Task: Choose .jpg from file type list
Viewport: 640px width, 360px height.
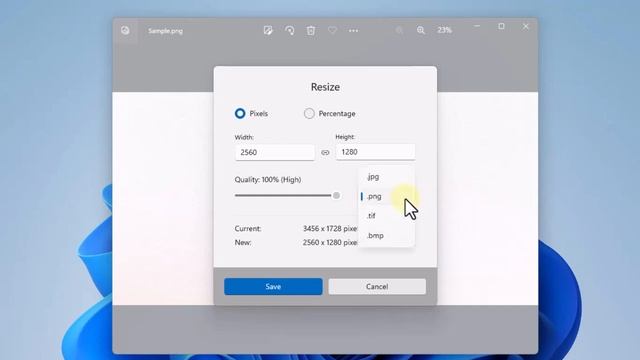Action: point(386,177)
